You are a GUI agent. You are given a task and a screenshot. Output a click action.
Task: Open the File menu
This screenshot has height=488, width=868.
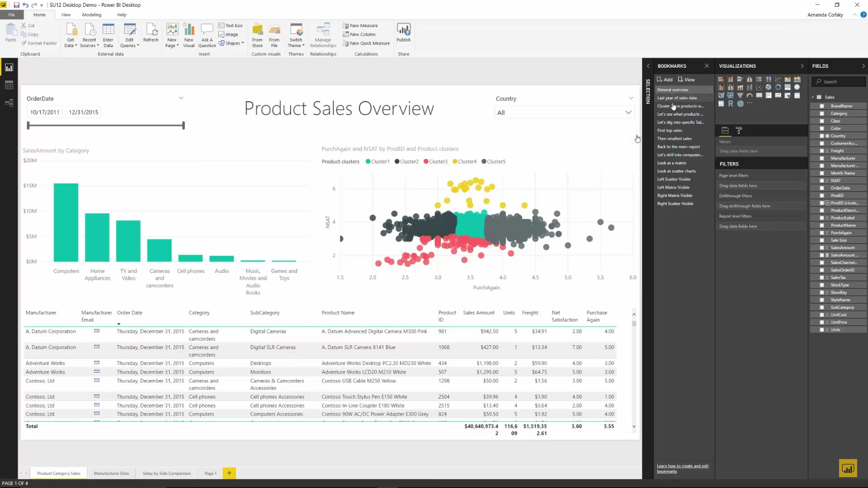click(x=11, y=14)
